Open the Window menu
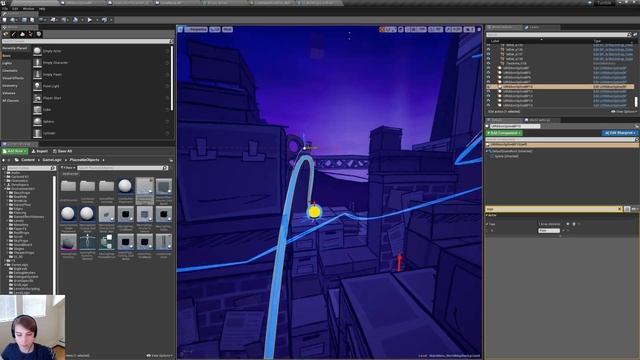This screenshot has width=640, height=360. [28, 9]
